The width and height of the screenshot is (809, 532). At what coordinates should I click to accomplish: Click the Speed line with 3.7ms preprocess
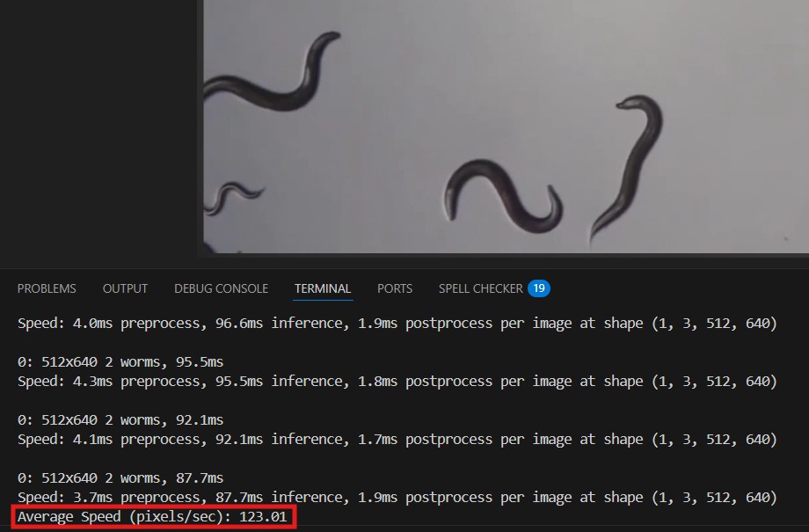397,498
